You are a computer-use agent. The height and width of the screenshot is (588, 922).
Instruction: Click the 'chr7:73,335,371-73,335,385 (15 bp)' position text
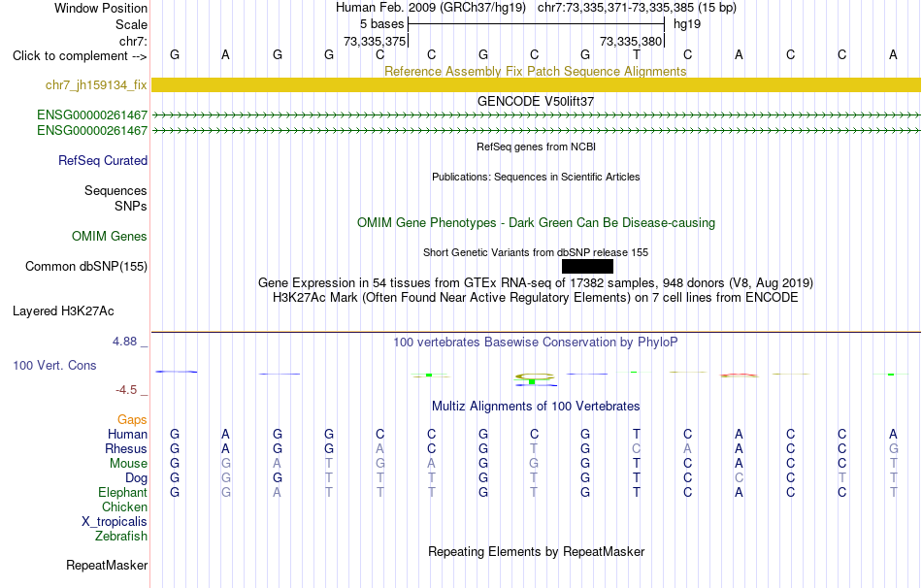coord(637,8)
